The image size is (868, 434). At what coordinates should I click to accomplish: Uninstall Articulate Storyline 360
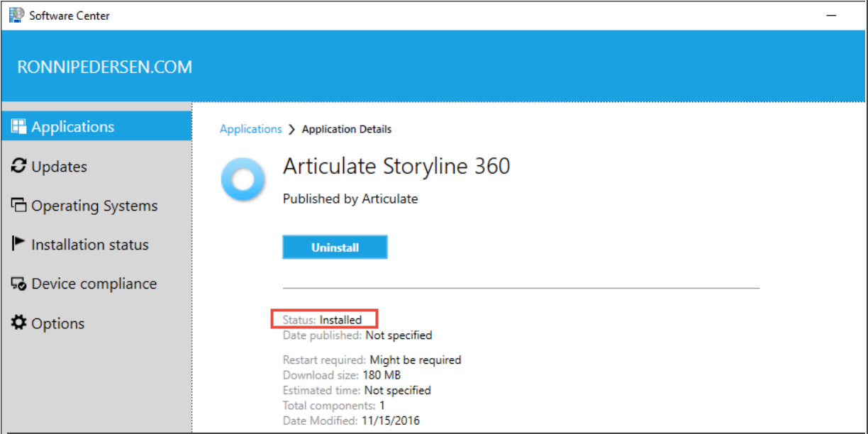click(335, 247)
